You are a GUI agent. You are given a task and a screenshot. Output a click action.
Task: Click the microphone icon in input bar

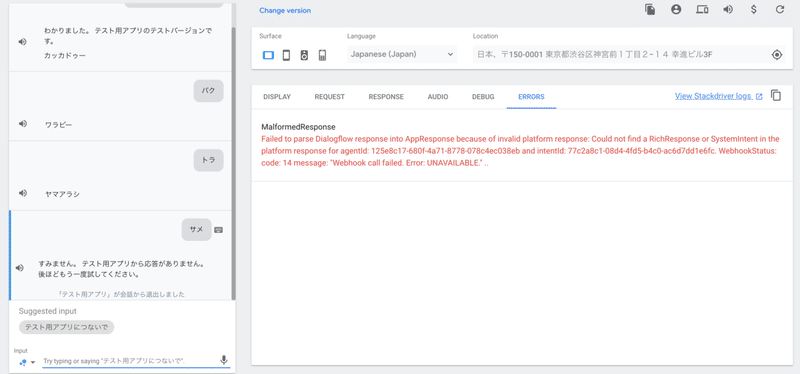coord(223,360)
